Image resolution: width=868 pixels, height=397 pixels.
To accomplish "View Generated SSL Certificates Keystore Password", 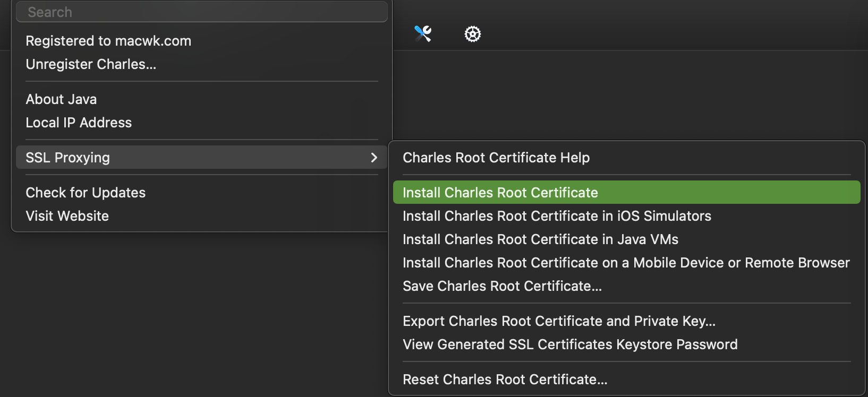I will tap(627, 344).
